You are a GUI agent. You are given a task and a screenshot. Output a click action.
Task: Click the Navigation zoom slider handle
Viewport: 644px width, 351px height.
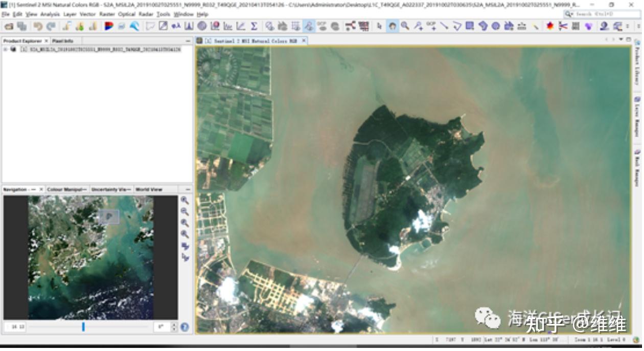click(x=83, y=326)
